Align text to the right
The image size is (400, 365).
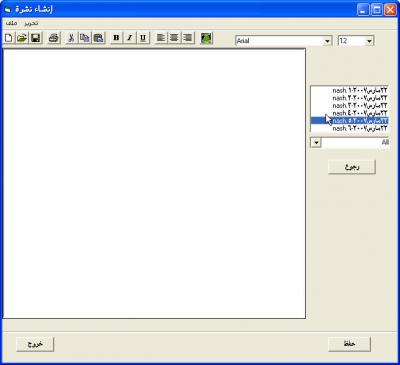(x=188, y=38)
